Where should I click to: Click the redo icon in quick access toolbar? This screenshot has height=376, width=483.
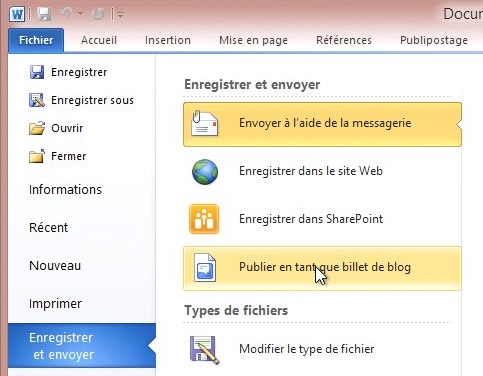pyautogui.click(x=98, y=14)
